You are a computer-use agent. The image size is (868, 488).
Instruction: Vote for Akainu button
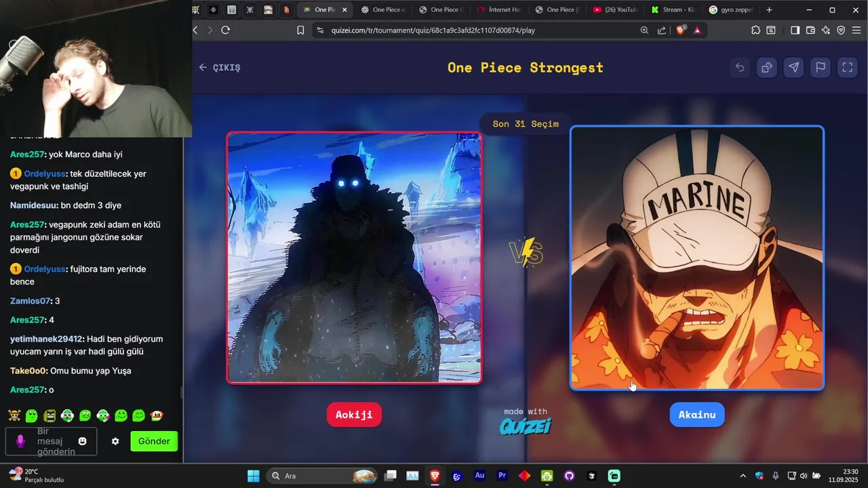697,415
